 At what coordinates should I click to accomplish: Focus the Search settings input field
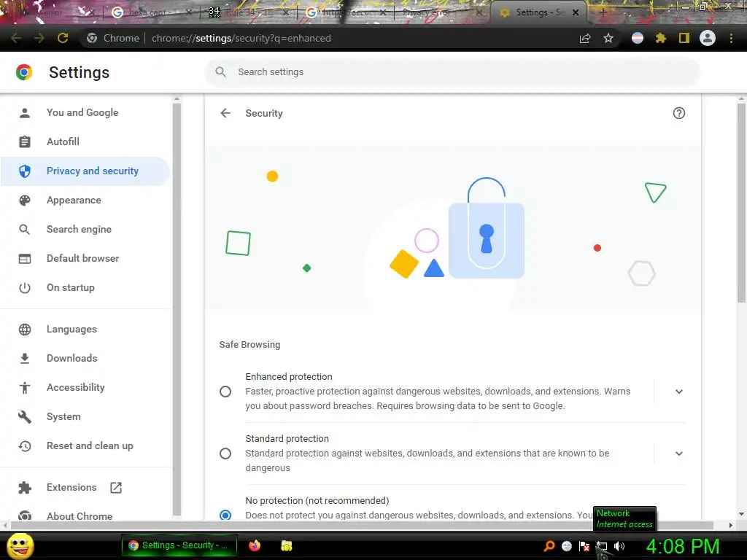(452, 72)
